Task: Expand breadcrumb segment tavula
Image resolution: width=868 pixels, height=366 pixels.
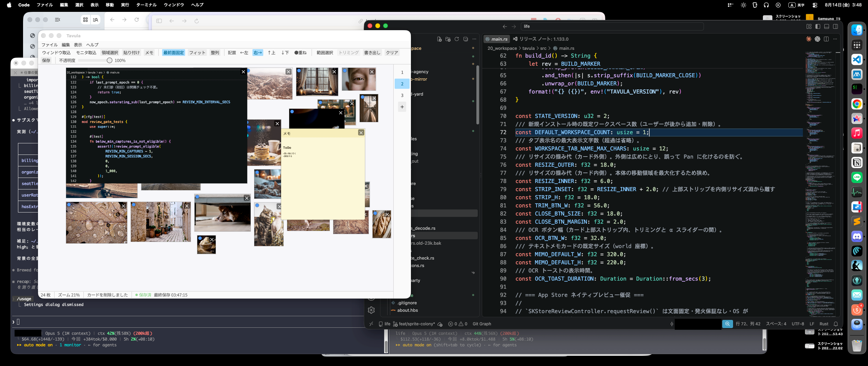Action: click(528, 48)
